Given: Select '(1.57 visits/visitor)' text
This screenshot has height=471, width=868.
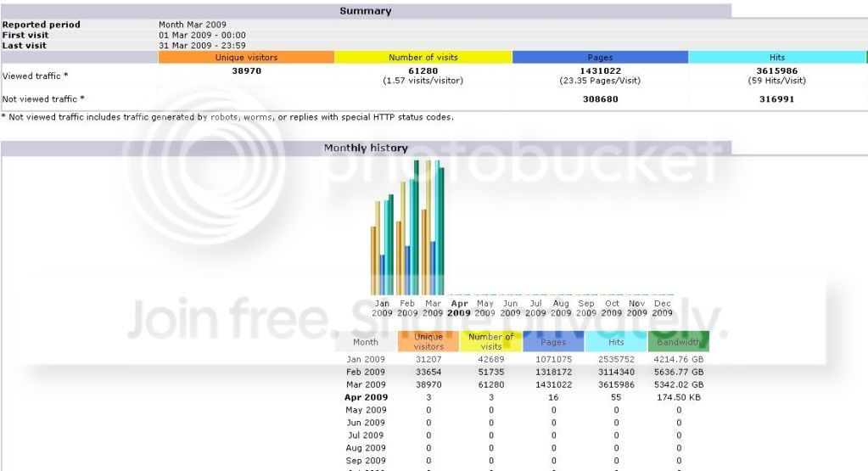Looking at the screenshot, I should point(423,81).
